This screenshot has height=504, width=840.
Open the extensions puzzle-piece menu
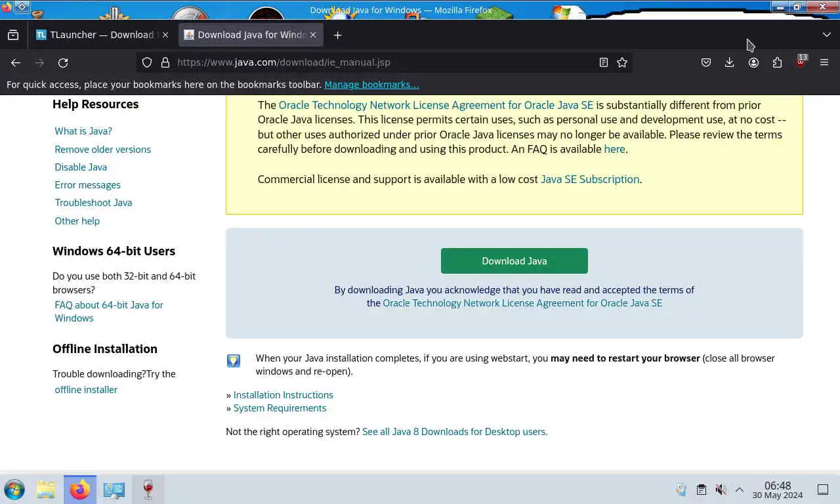(777, 62)
